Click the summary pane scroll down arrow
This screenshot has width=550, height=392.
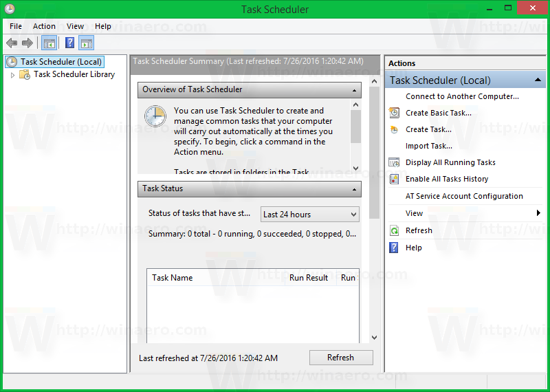click(374, 338)
